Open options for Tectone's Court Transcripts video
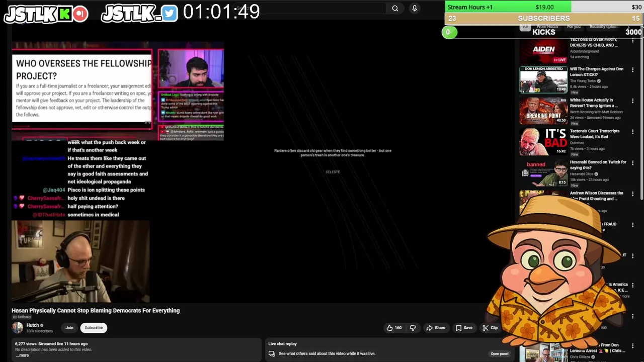Image resolution: width=644 pixels, height=362 pixels. point(632,132)
